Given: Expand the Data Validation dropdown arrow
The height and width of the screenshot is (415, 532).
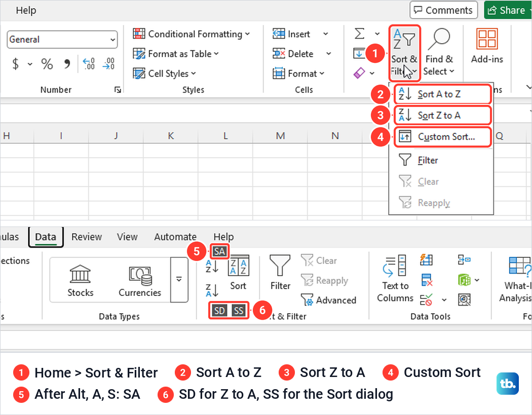Looking at the screenshot, I should [x=444, y=300].
